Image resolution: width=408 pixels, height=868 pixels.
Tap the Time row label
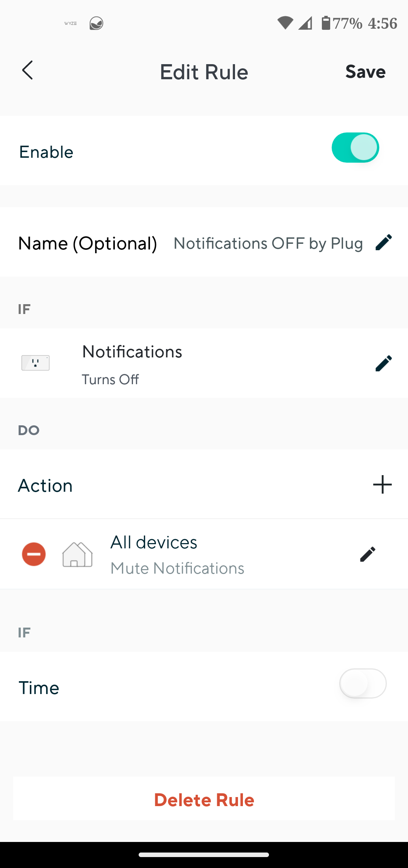[x=39, y=688]
